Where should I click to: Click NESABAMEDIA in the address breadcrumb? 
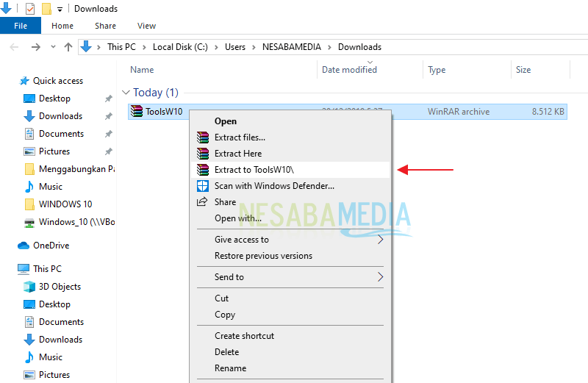[292, 47]
